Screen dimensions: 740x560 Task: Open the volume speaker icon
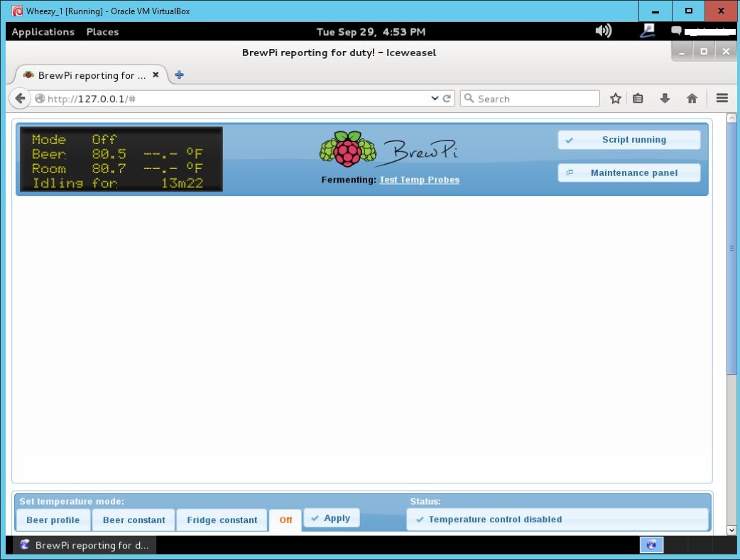603,31
